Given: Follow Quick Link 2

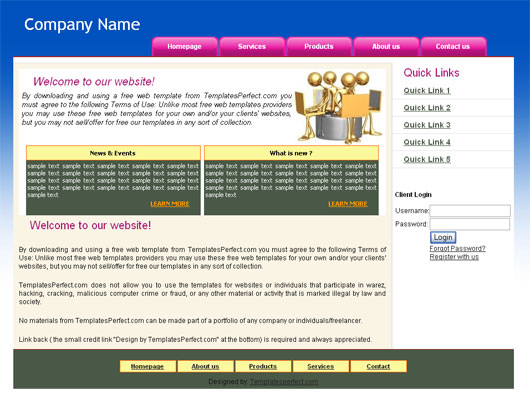Looking at the screenshot, I should coord(427,108).
